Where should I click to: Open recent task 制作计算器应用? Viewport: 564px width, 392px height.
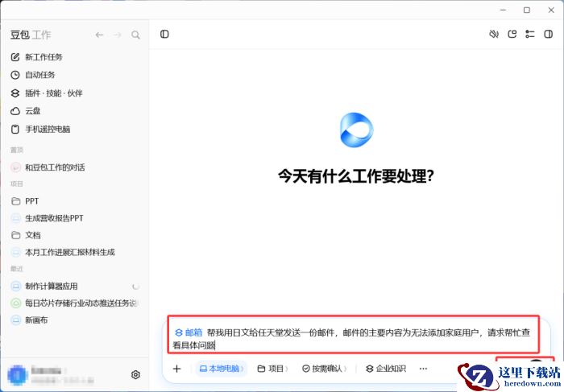click(52, 287)
